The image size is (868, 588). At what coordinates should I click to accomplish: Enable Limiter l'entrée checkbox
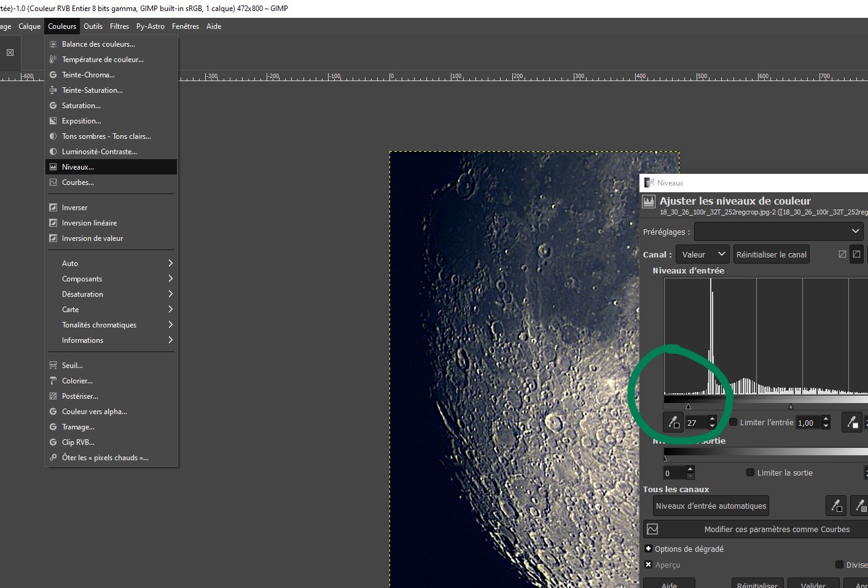click(733, 422)
